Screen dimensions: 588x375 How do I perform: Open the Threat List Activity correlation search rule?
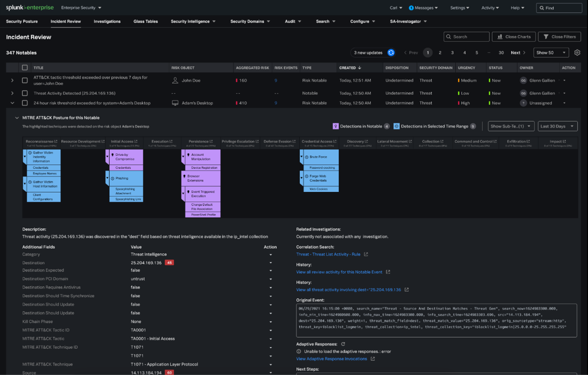pos(329,254)
